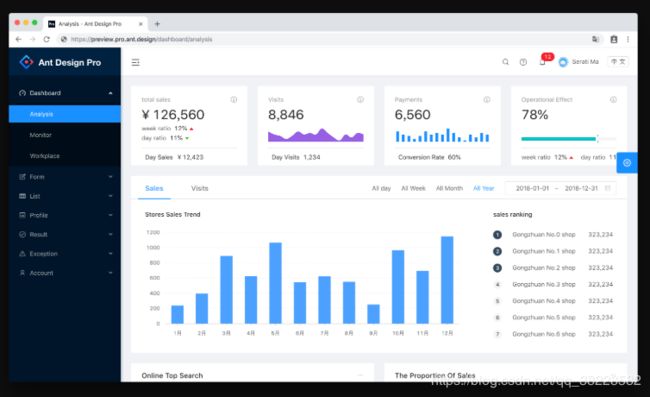Expand the Account sidebar menu
The height and width of the screenshot is (397, 650).
click(65, 273)
